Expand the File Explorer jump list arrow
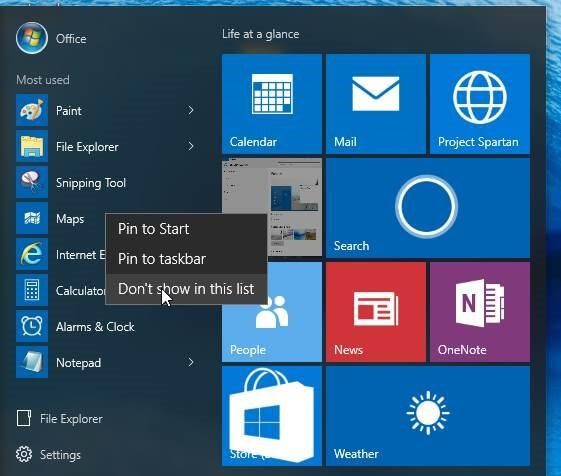 [191, 146]
